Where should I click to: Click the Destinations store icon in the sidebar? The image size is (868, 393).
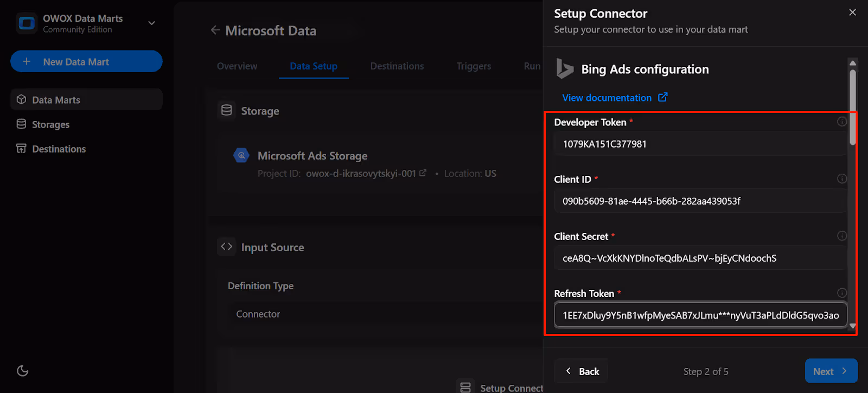pyautogui.click(x=22, y=148)
